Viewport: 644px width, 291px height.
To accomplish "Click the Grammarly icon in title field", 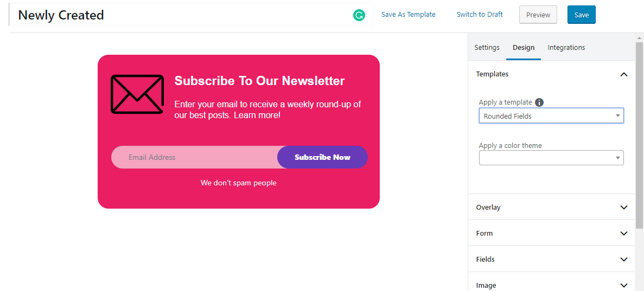I will (359, 15).
